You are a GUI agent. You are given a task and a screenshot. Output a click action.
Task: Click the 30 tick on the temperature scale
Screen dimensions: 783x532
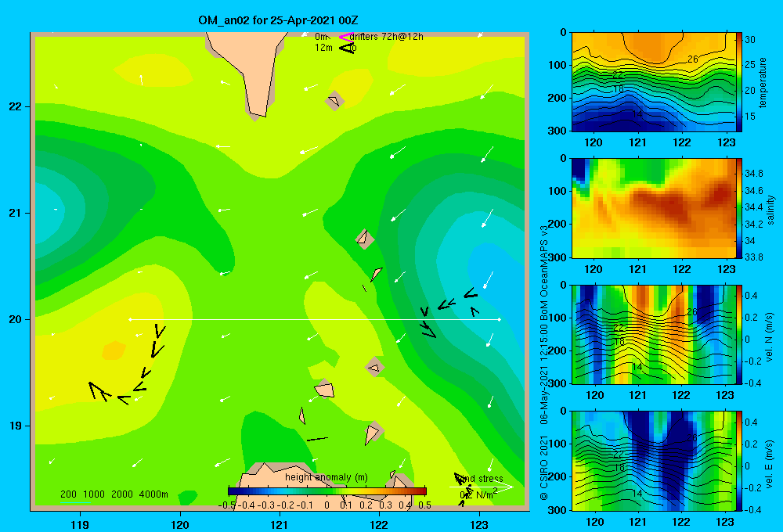(x=749, y=39)
